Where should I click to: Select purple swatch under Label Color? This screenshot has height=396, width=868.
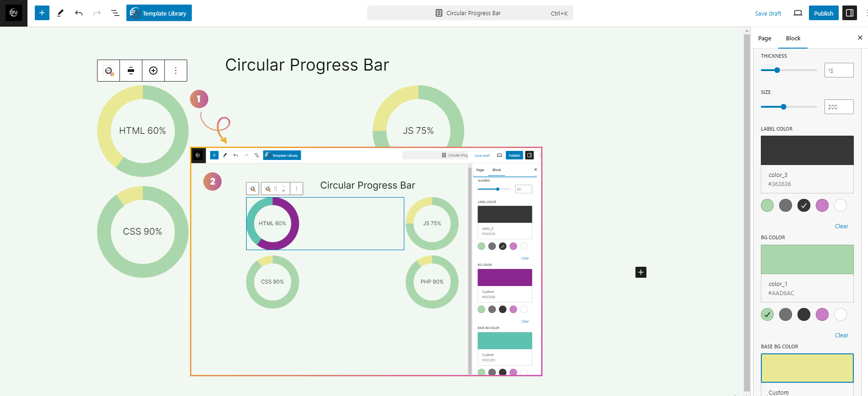[x=822, y=205]
